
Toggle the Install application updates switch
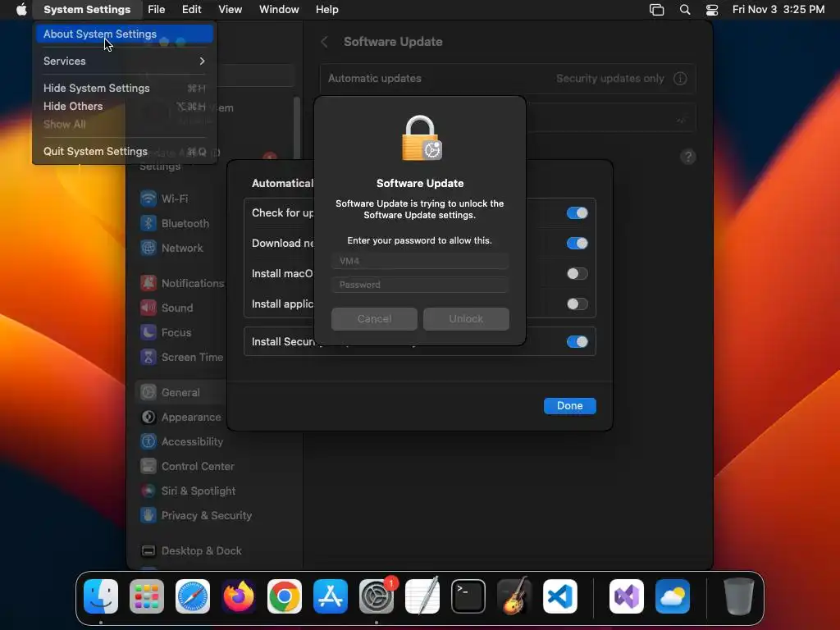(x=577, y=304)
